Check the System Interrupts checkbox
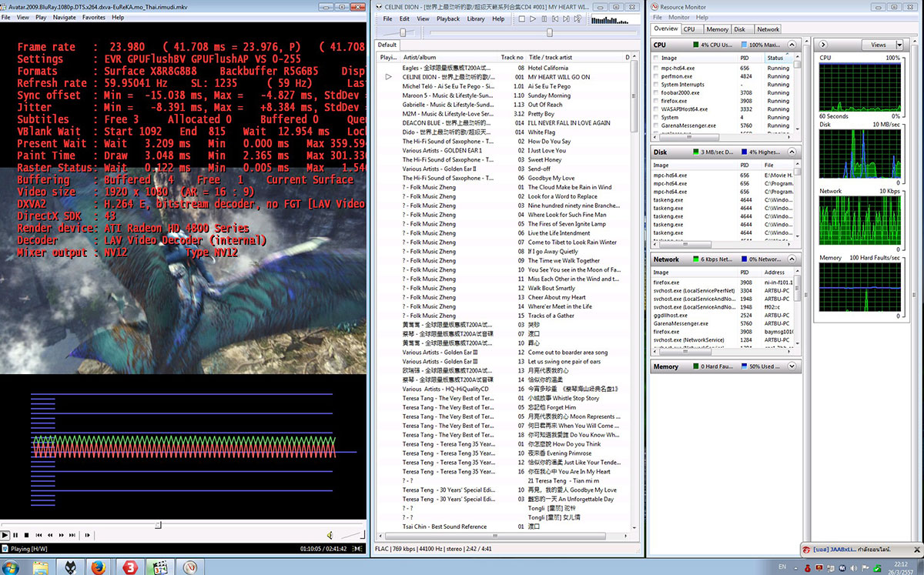The height and width of the screenshot is (575, 924). click(x=656, y=85)
